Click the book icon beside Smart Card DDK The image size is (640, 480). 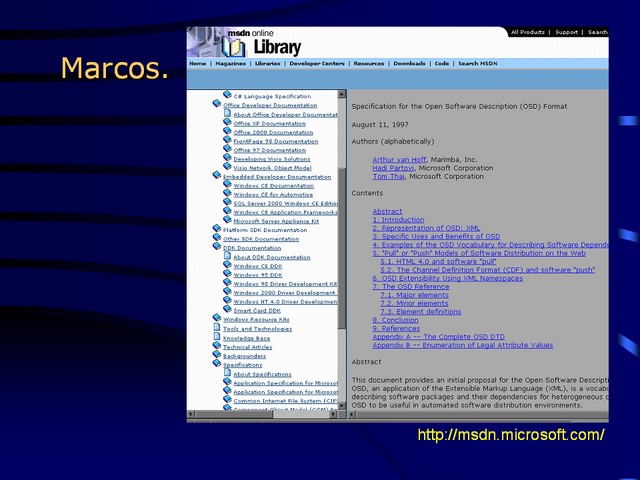click(x=227, y=309)
